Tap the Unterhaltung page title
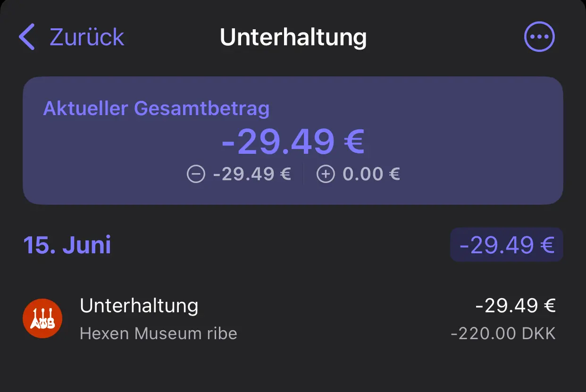This screenshot has height=392, width=586. pos(293,37)
